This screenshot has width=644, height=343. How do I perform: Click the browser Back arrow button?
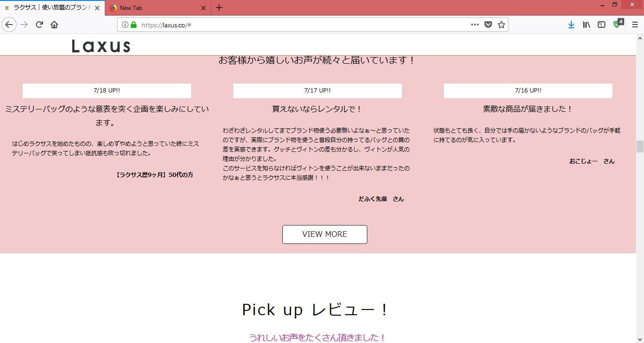(9, 25)
